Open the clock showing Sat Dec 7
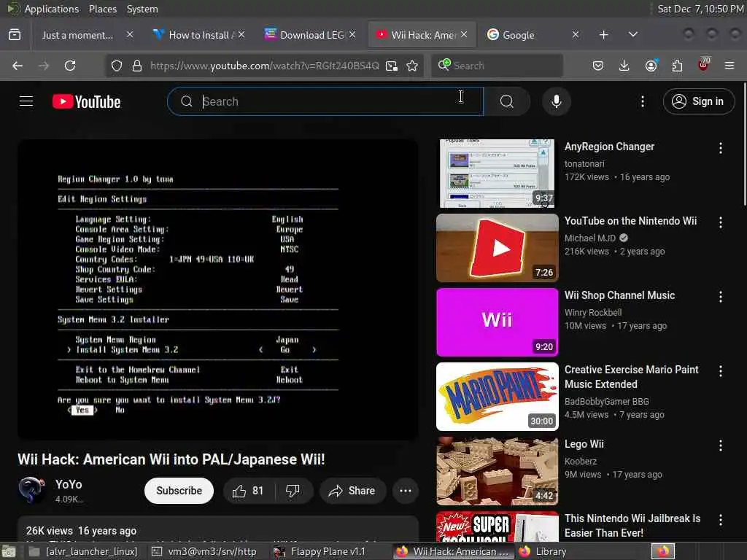This screenshot has height=560, width=747. [x=700, y=9]
